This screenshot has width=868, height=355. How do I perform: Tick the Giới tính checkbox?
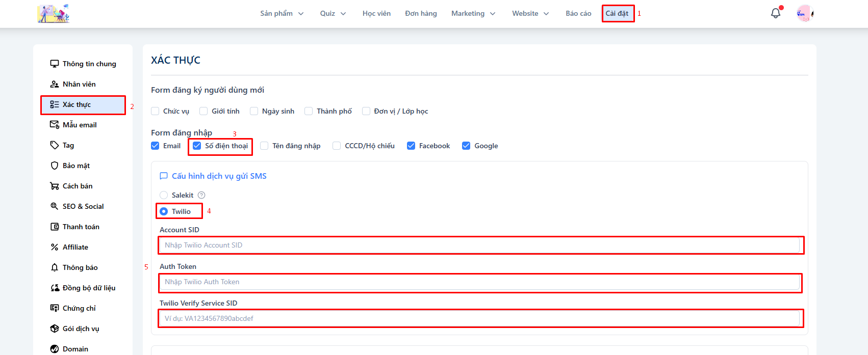(x=203, y=111)
